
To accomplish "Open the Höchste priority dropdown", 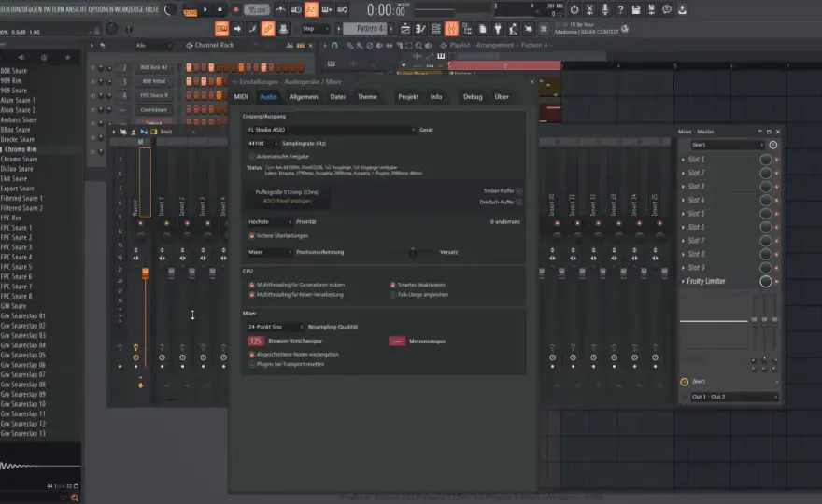I will [x=269, y=221].
